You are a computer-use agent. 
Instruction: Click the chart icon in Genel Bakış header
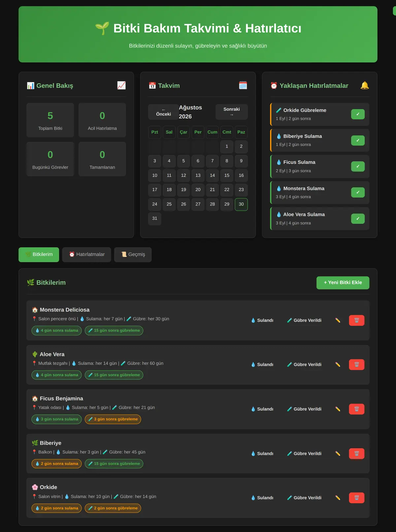point(121,85)
